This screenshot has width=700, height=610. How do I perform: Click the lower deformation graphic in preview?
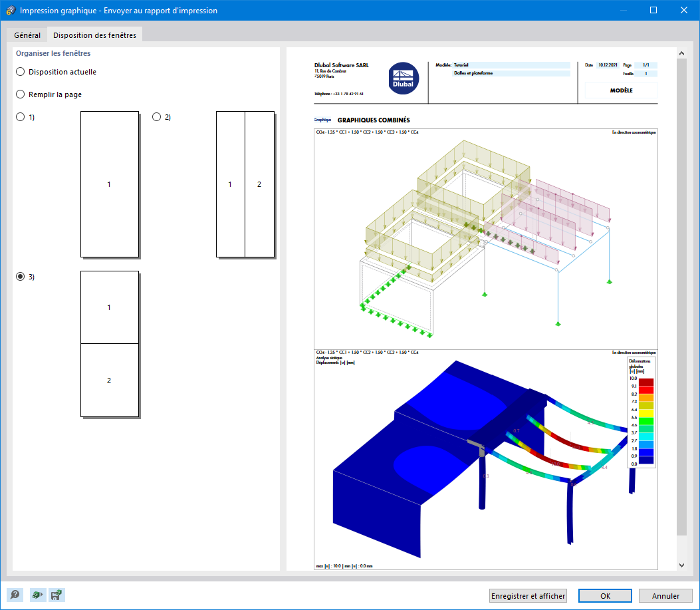486,460
